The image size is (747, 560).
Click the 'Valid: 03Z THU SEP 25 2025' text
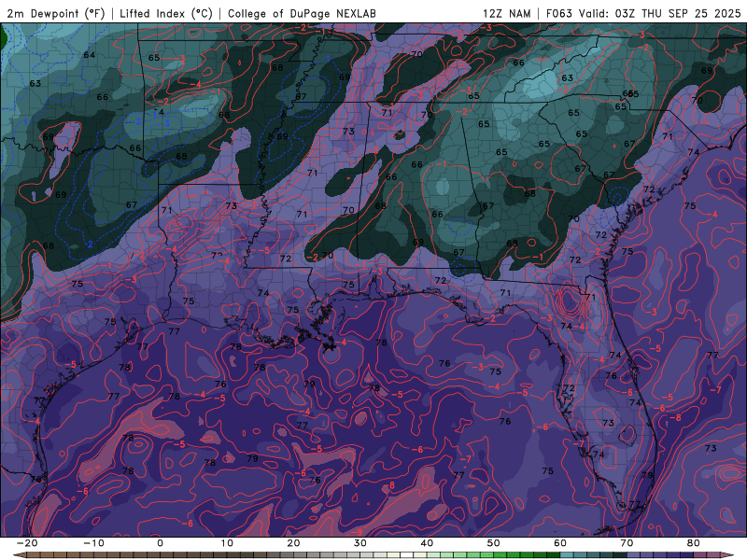pos(660,13)
